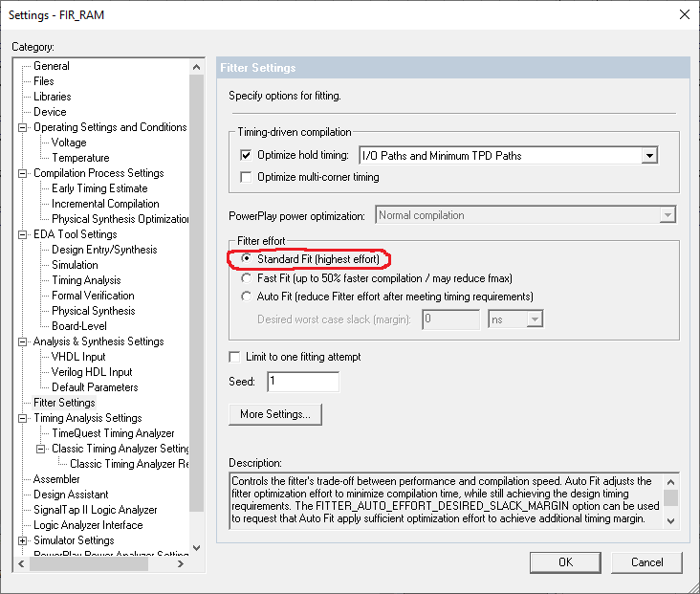The width and height of the screenshot is (700, 594).
Task: Collapse Analysis & Synthesis Settings node
Action: pos(22,342)
